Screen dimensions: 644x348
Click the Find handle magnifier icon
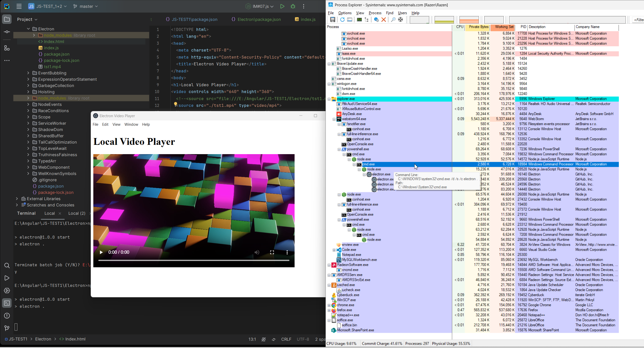click(393, 20)
